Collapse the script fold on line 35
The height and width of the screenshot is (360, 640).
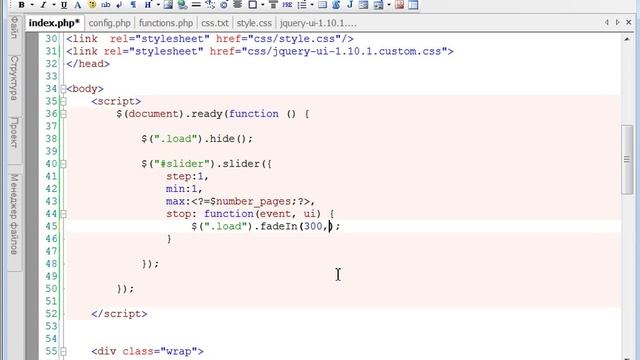click(x=63, y=101)
